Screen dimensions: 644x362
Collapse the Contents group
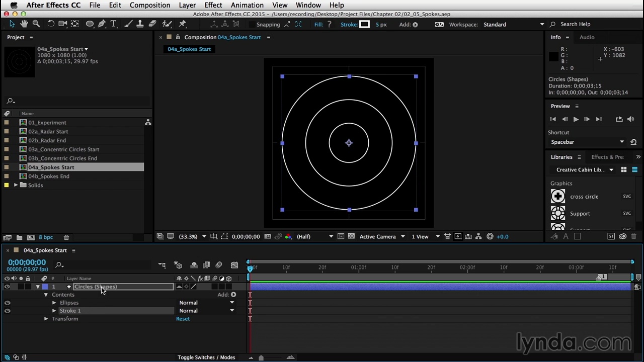[46, 295]
